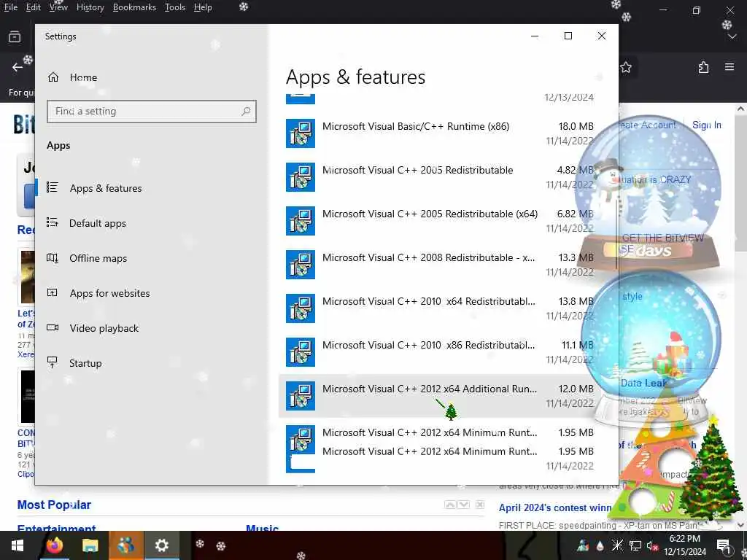Open File Explorer from taskbar
Viewport: 747px width, 560px height.
point(90,545)
